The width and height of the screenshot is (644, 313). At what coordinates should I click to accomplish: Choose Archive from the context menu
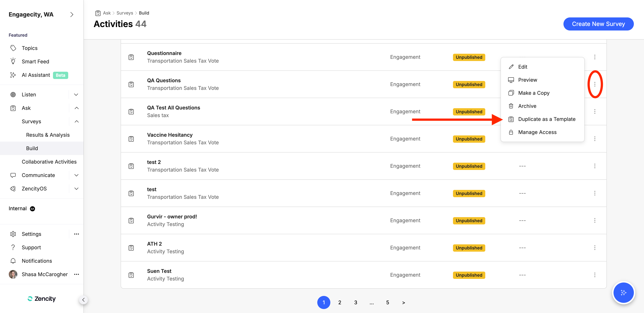click(527, 106)
